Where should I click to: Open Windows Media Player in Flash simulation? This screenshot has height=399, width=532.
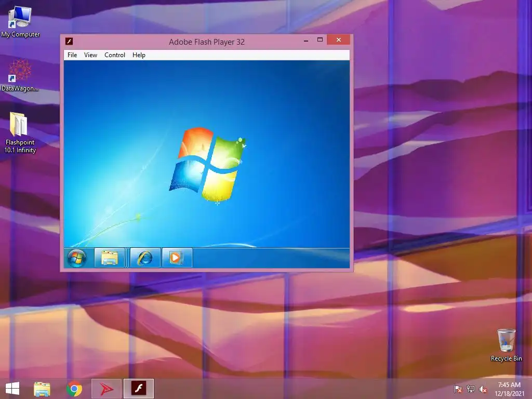coord(177,258)
